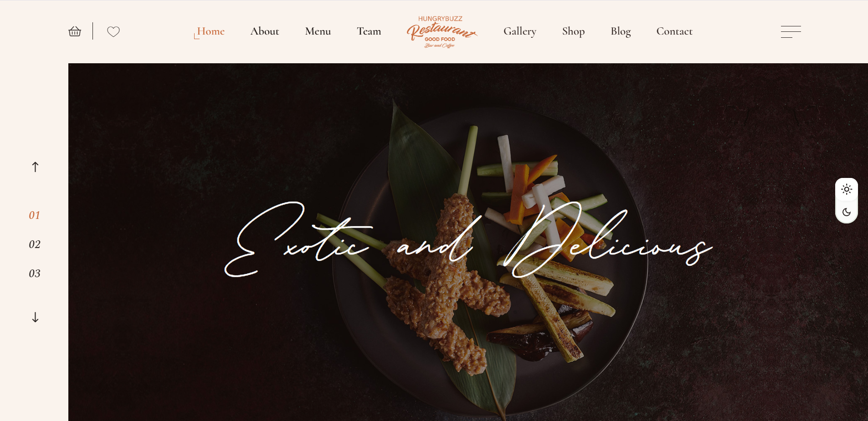Go to slide 01 indicator
The image size is (868, 421).
(x=35, y=215)
